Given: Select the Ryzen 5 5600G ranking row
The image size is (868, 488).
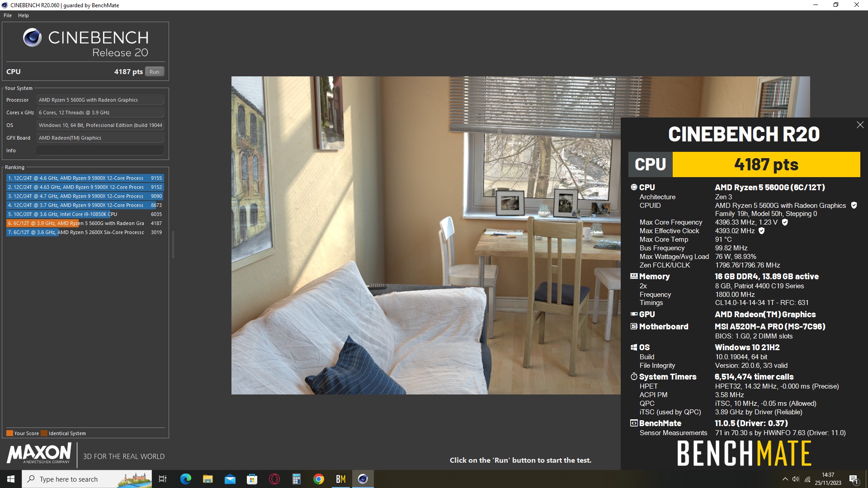Looking at the screenshot, I should coord(85,223).
